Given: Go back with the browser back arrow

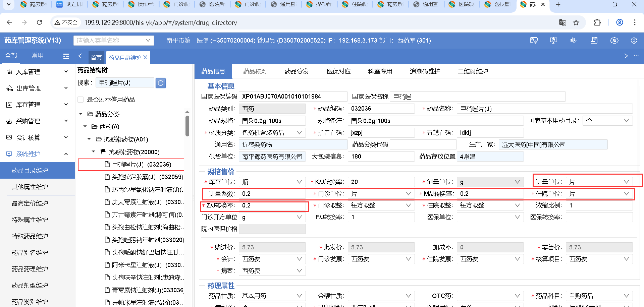Looking at the screenshot, I should coord(9,22).
